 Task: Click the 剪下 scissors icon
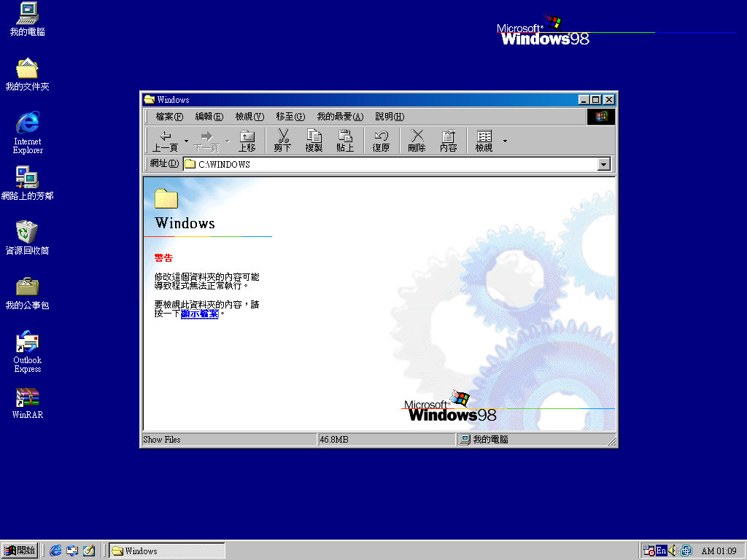pyautogui.click(x=283, y=141)
